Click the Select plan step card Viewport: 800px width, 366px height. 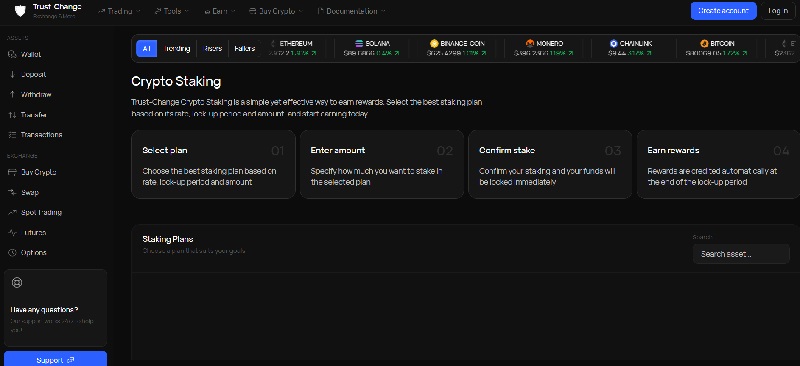(x=213, y=164)
